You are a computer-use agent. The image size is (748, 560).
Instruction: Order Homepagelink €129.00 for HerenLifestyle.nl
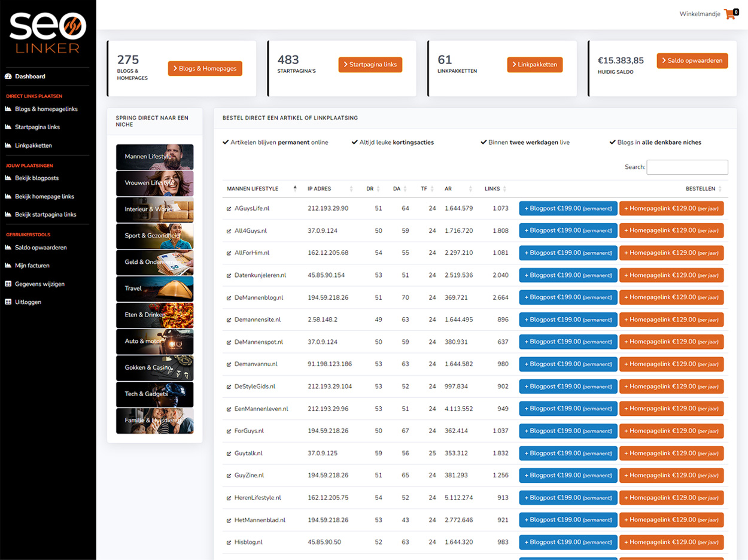[671, 498]
